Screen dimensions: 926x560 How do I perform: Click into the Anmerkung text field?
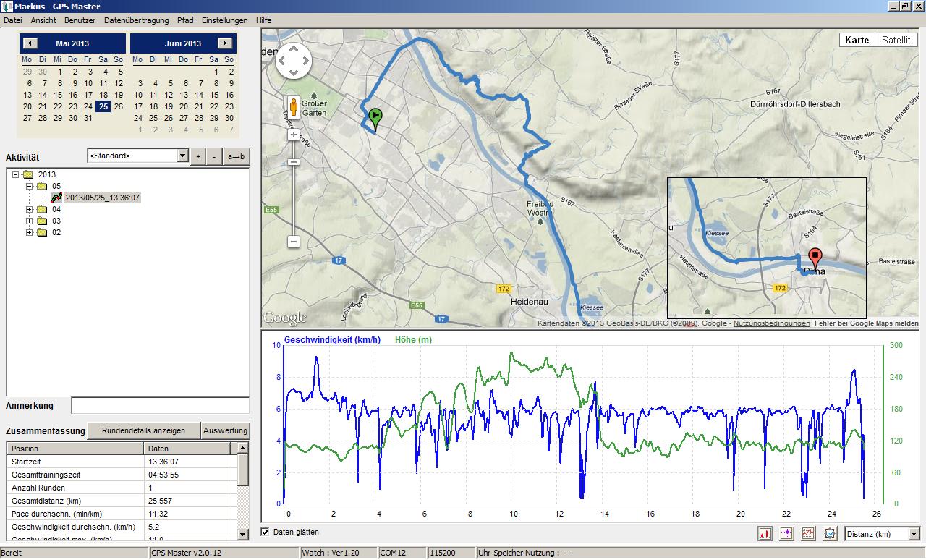tap(161, 406)
